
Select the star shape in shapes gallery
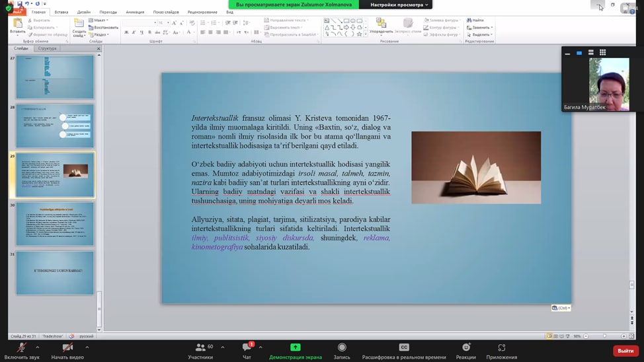point(360,34)
